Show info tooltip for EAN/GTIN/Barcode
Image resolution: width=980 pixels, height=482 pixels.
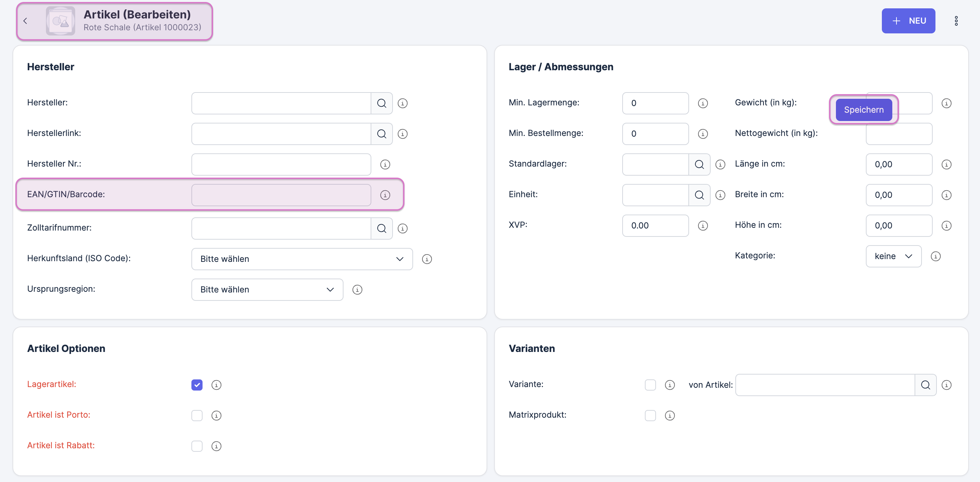pos(385,195)
